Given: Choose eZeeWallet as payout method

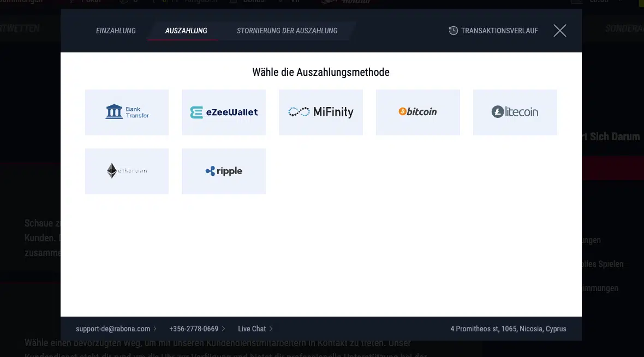Looking at the screenshot, I should pos(223,112).
